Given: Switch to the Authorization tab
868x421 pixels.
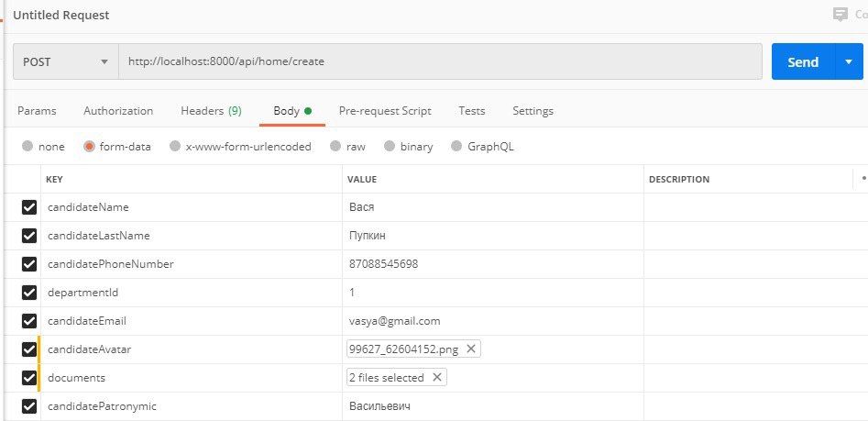Looking at the screenshot, I should (118, 111).
